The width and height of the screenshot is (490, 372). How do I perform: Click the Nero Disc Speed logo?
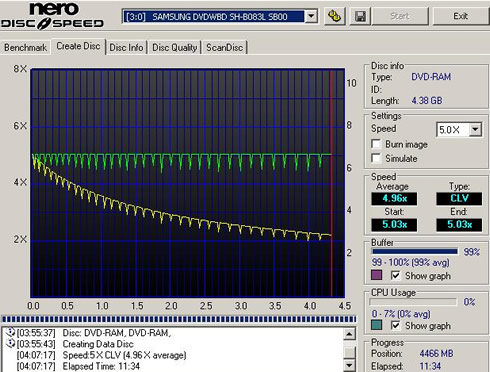(x=52, y=16)
